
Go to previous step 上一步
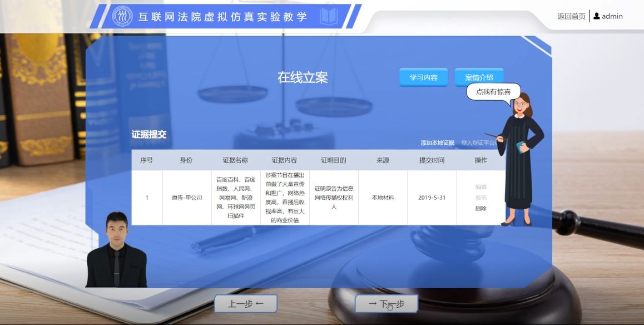click(246, 304)
